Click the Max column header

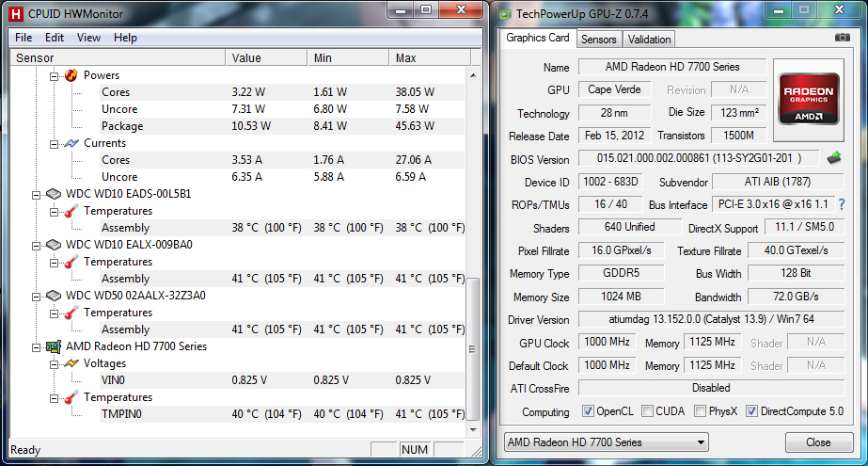pyautogui.click(x=430, y=57)
